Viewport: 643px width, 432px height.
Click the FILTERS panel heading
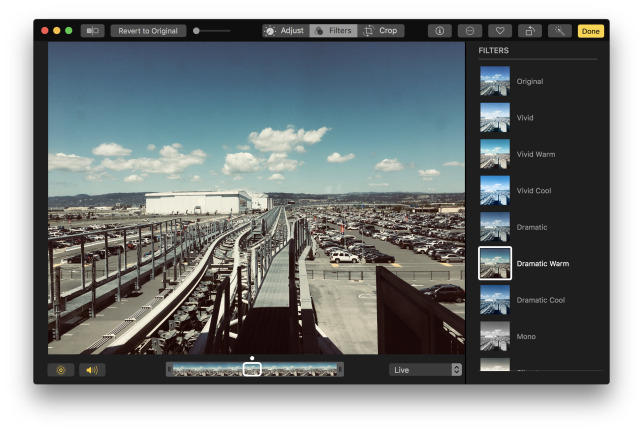pos(493,50)
